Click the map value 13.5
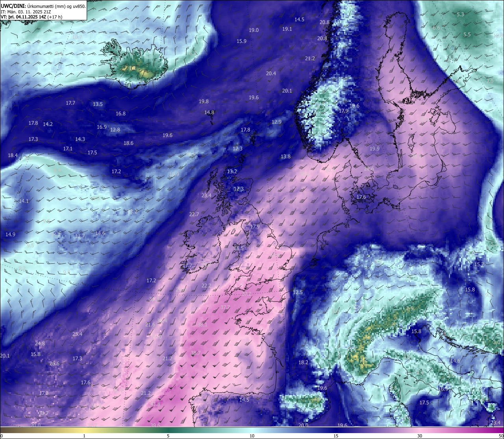The image size is (504, 439). 98,104
